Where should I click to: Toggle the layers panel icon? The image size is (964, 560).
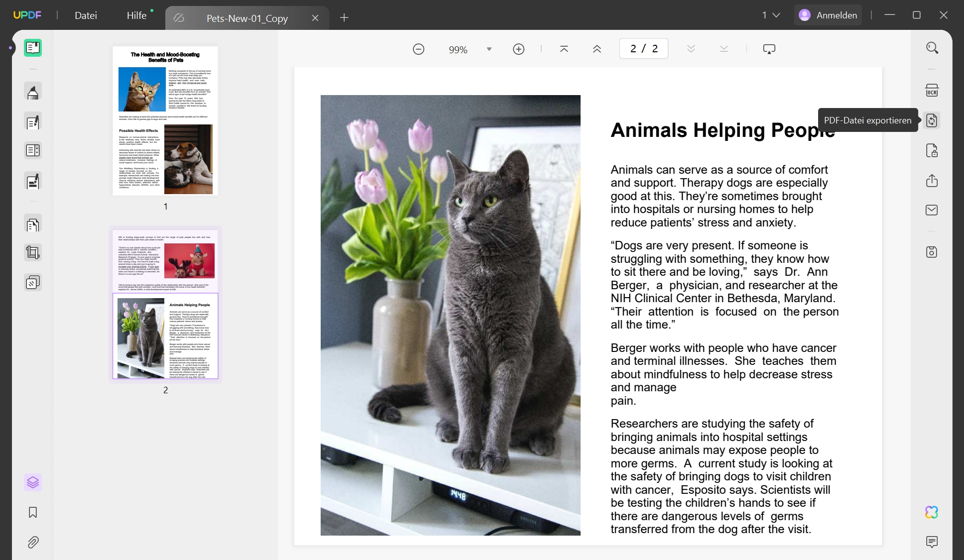[x=33, y=482]
